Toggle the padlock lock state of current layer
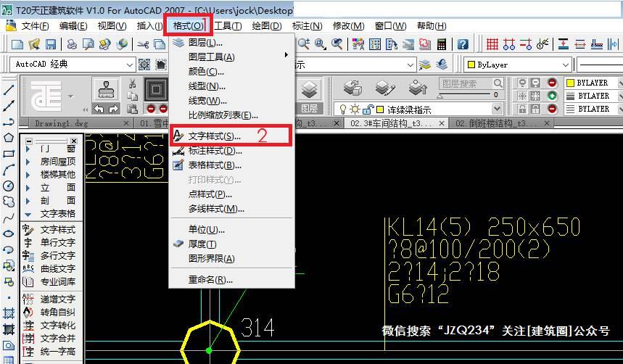 (x=368, y=109)
